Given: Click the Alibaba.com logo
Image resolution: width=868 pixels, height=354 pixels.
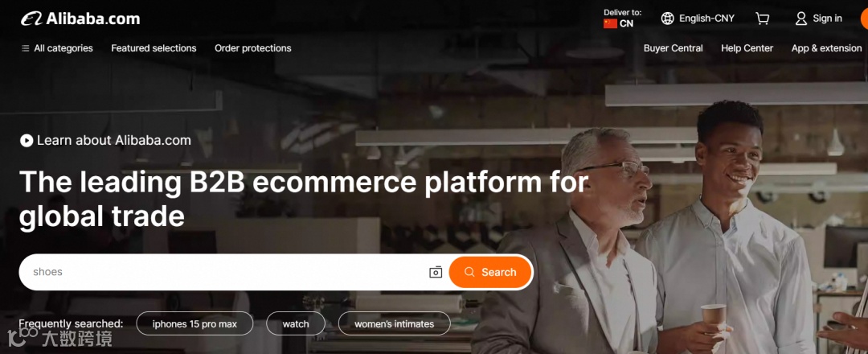Looking at the screenshot, I should [81, 19].
